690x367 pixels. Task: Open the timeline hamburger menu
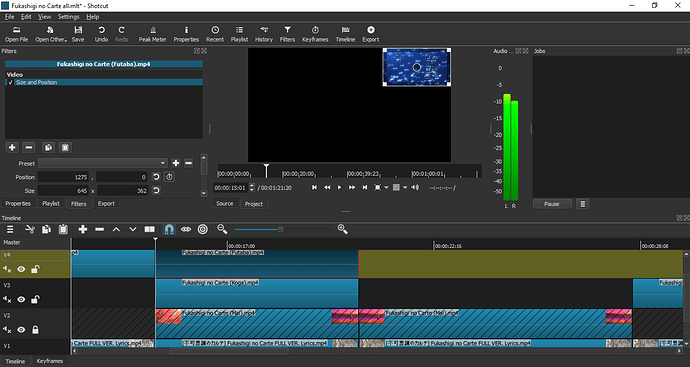point(10,229)
